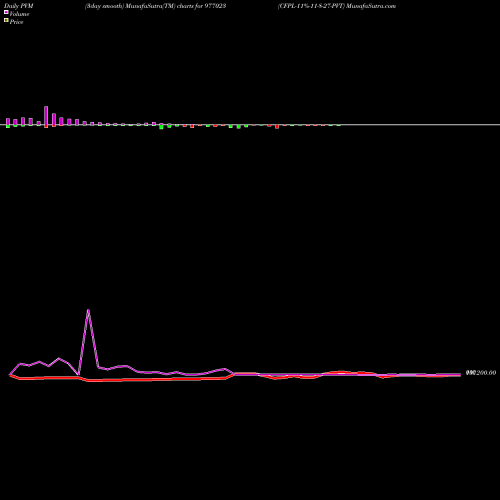The width and height of the screenshot is (500, 500).
Task: Click the Price legend color swatch
Action: (x=6, y=20)
